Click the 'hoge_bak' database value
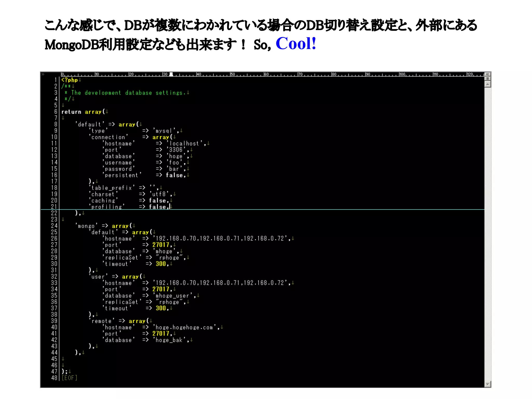 169,340
